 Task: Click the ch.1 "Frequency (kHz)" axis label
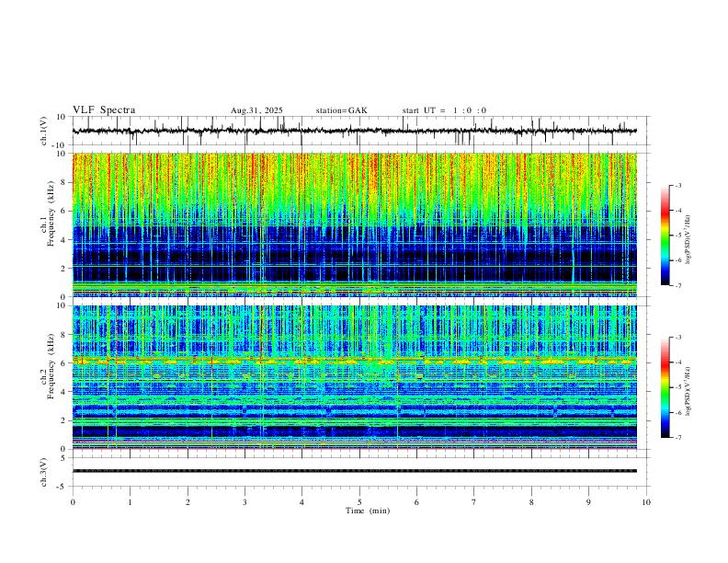51,213
